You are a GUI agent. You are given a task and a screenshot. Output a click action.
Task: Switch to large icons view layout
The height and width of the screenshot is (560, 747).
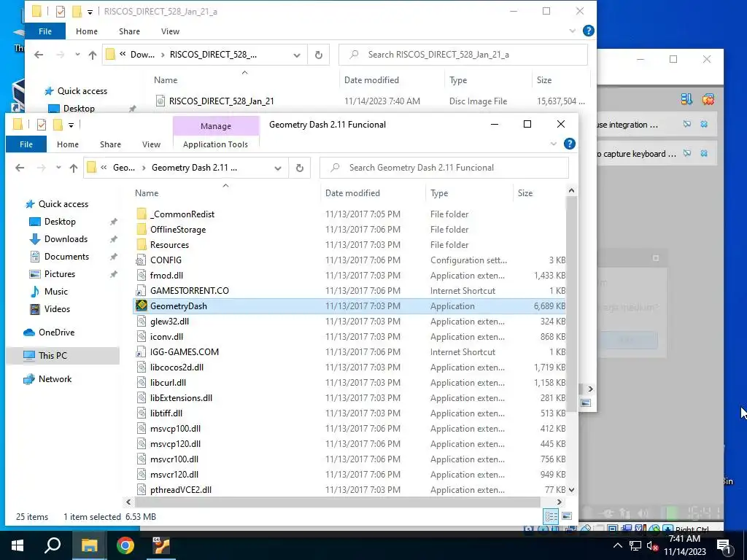point(566,516)
